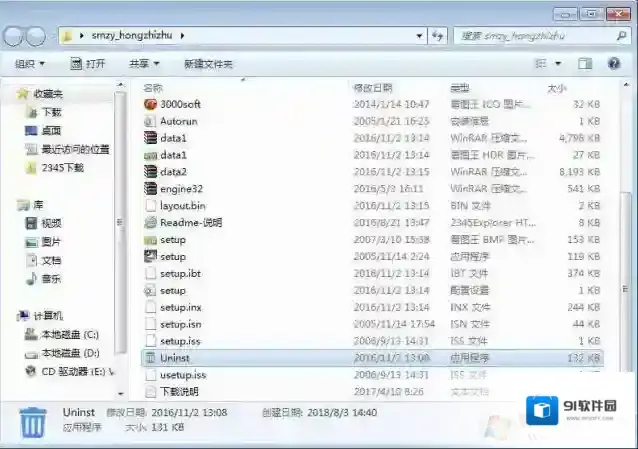Select the data2 WinRAR archive

coord(172,172)
